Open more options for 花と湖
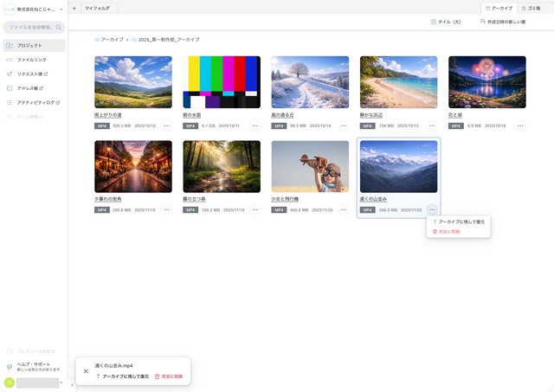Viewport: 554px width, 392px height. click(520, 125)
